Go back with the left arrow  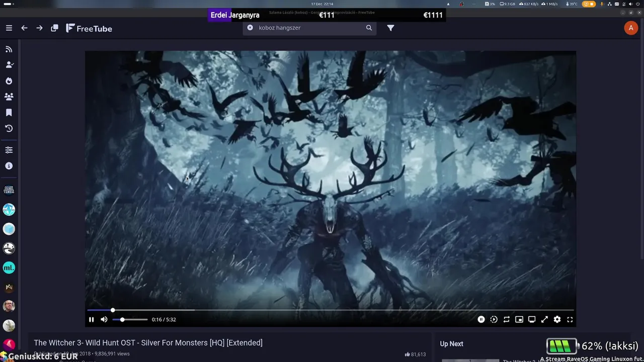point(24,28)
